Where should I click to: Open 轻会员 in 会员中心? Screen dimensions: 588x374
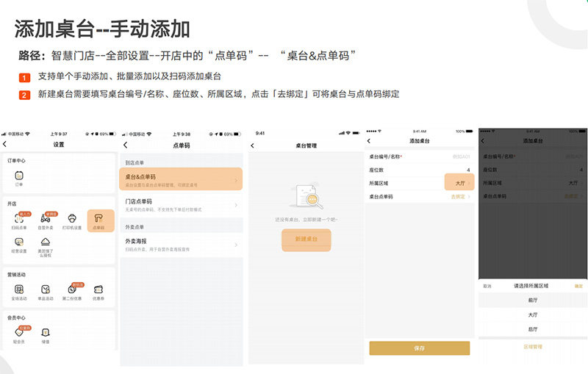pyautogui.click(x=19, y=335)
